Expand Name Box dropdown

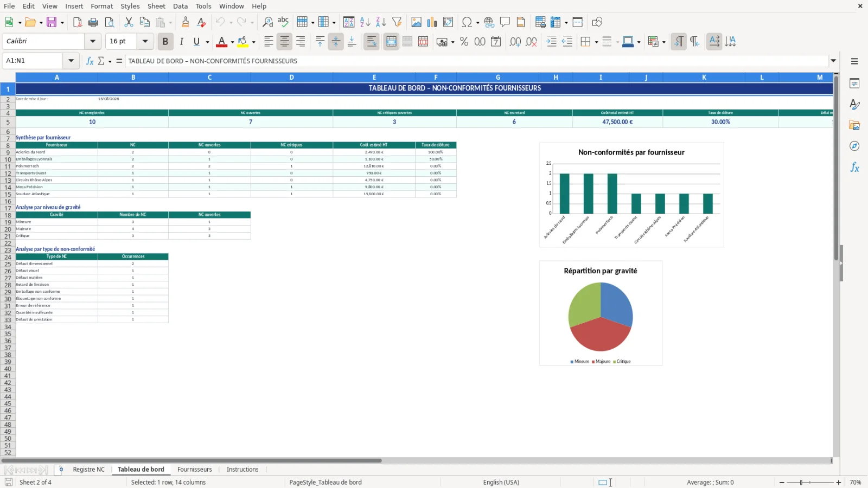tap(71, 61)
